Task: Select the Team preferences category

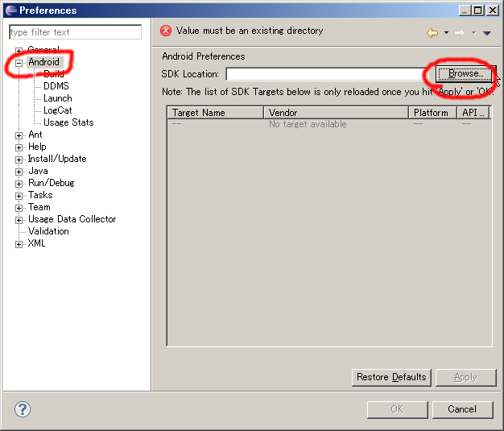Action: [39, 207]
